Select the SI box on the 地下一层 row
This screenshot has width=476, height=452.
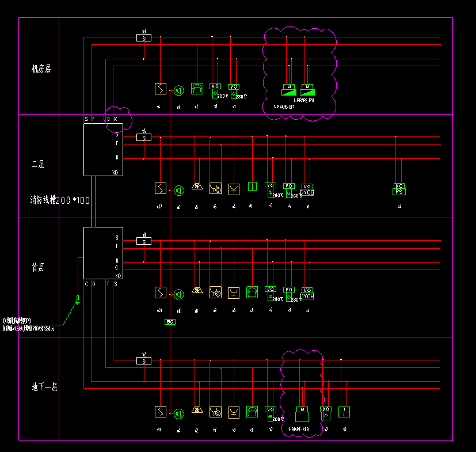(144, 361)
